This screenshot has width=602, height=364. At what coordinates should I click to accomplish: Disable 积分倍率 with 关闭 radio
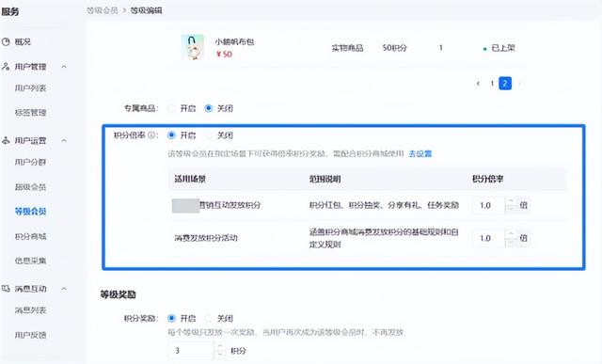click(209, 135)
